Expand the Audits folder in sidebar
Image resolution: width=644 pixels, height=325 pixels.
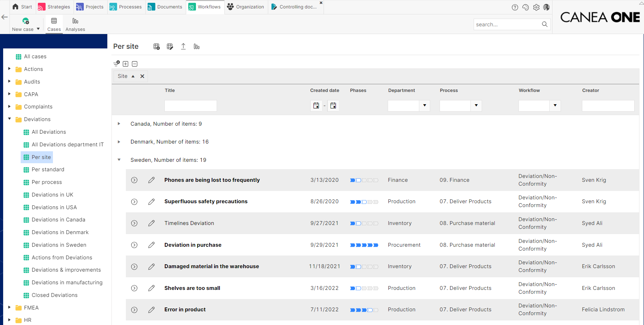tap(9, 81)
